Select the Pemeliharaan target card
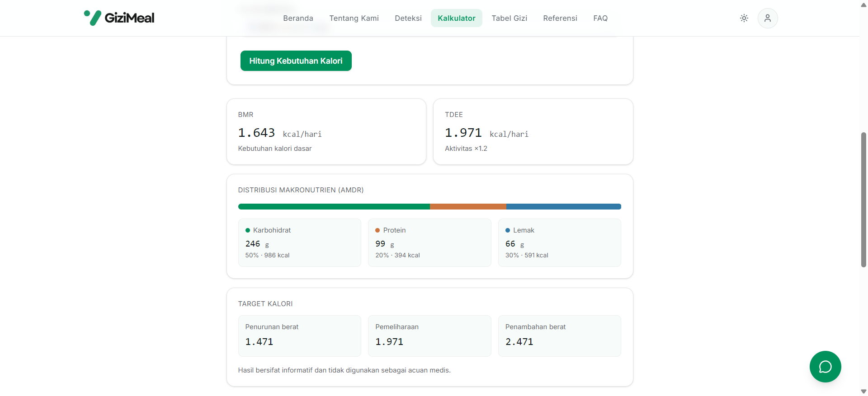Viewport: 868px width, 396px height. (x=429, y=336)
